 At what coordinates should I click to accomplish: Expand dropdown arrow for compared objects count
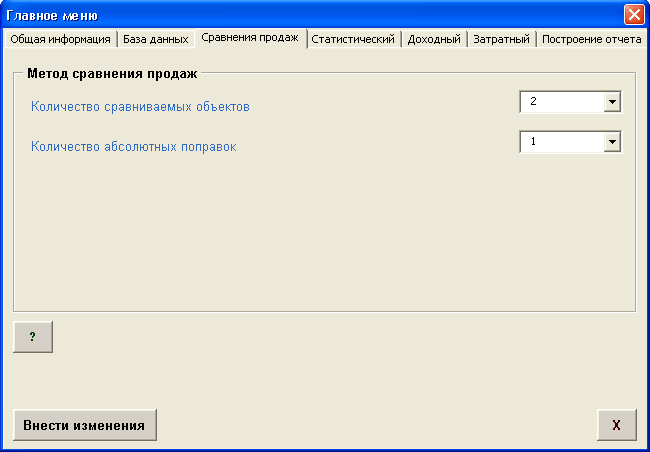pos(612,102)
